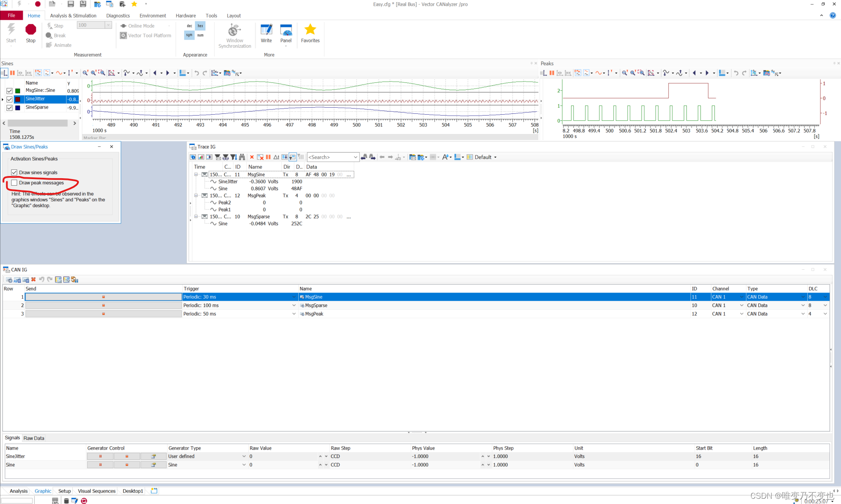841x504 pixels.
Task: Collapse MsgPeak tree row in Trace
Action: point(196,196)
